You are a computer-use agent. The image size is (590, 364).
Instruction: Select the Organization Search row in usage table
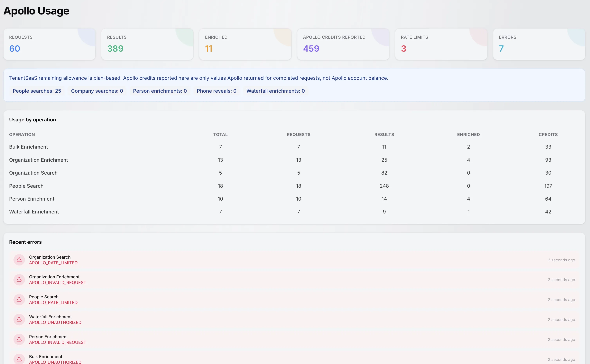[294, 173]
